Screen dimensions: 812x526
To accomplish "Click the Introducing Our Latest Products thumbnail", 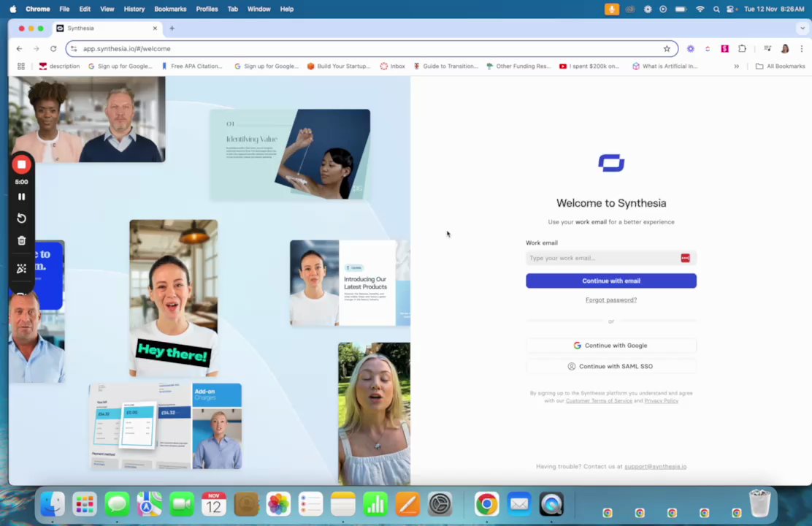I will 350,283.
